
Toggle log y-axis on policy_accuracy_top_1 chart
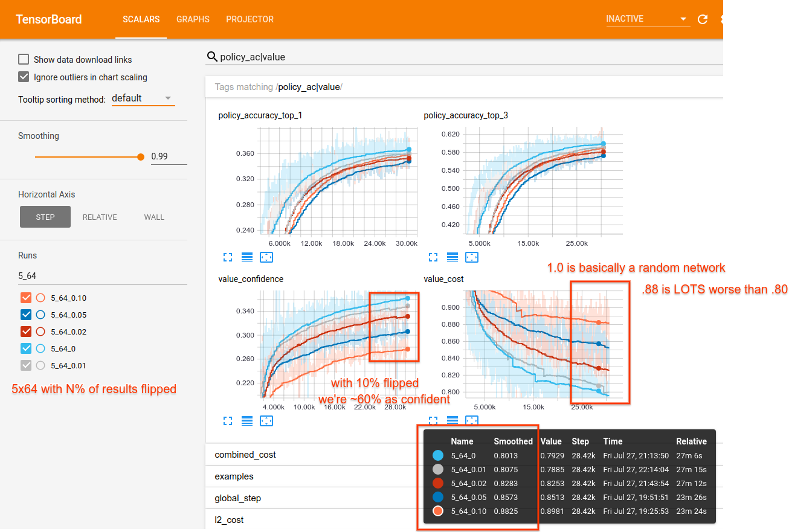(246, 257)
